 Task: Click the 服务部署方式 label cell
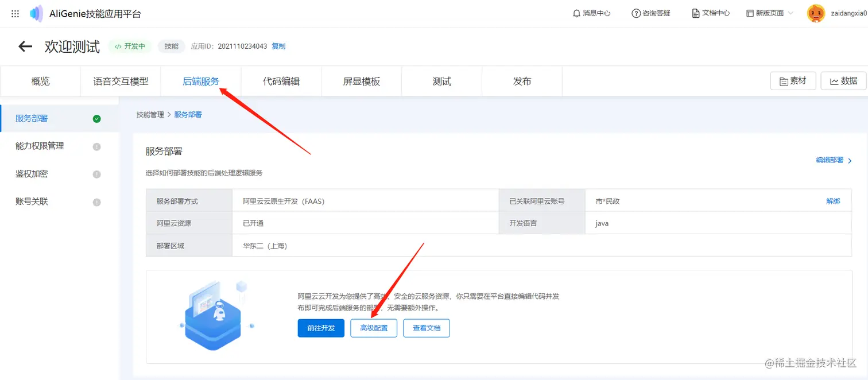189,201
